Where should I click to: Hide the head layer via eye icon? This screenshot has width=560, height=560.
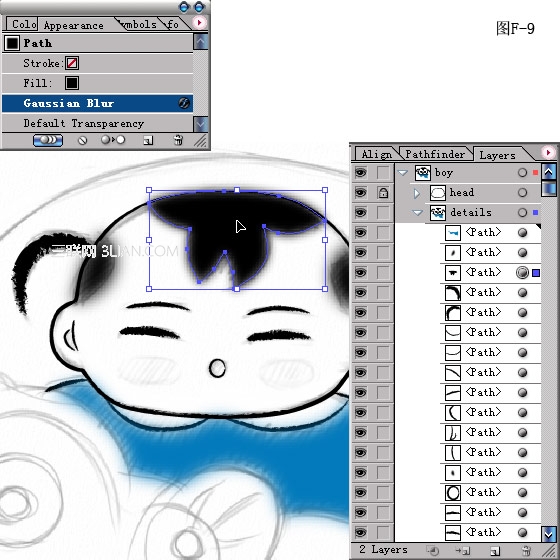(x=361, y=193)
